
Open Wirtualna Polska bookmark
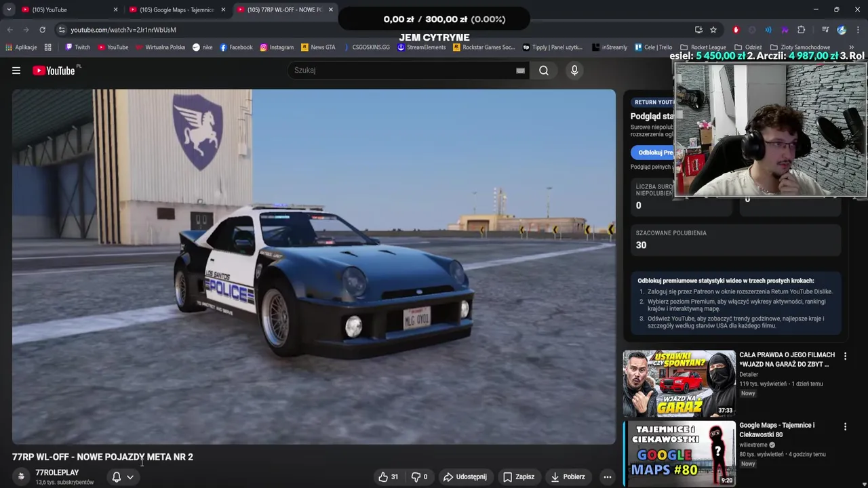(x=160, y=47)
